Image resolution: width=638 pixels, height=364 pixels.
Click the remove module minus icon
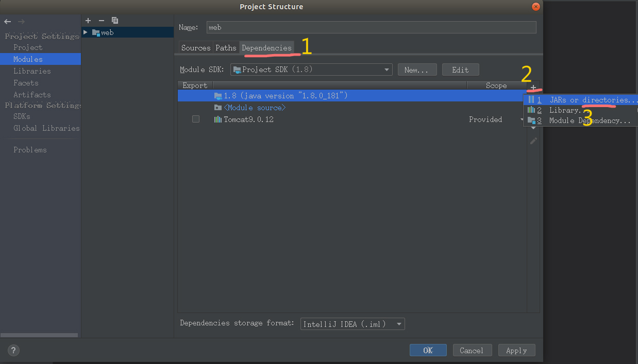[101, 21]
